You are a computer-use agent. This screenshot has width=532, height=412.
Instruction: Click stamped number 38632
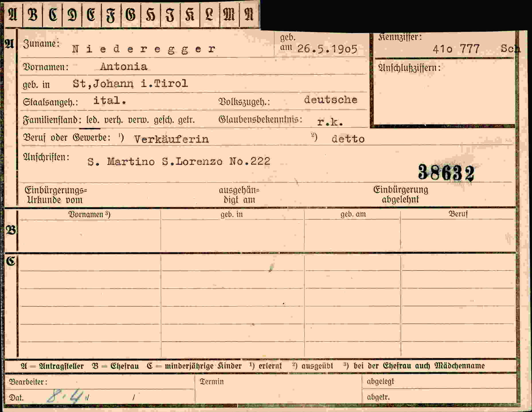[446, 173]
